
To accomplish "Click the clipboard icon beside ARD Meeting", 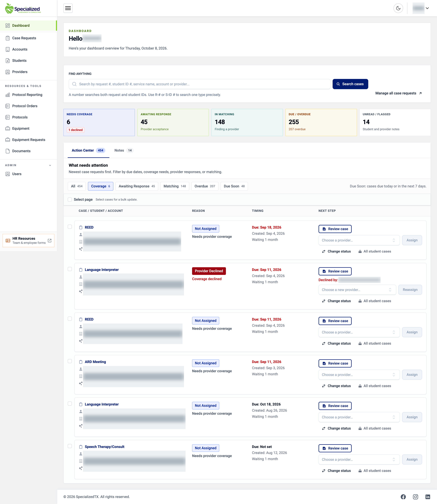I will pos(81,362).
